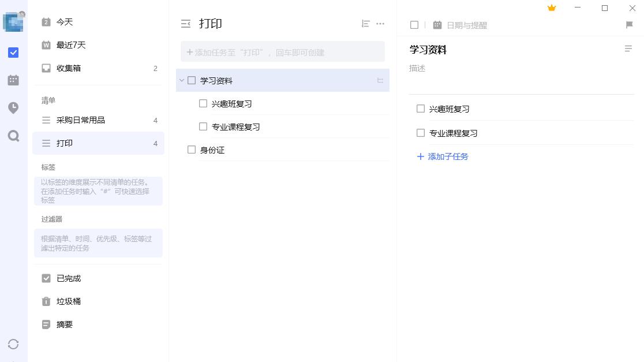Mark 兴趣班复习 subtask complete in detail panel
This screenshot has height=362, width=644.
click(x=420, y=109)
